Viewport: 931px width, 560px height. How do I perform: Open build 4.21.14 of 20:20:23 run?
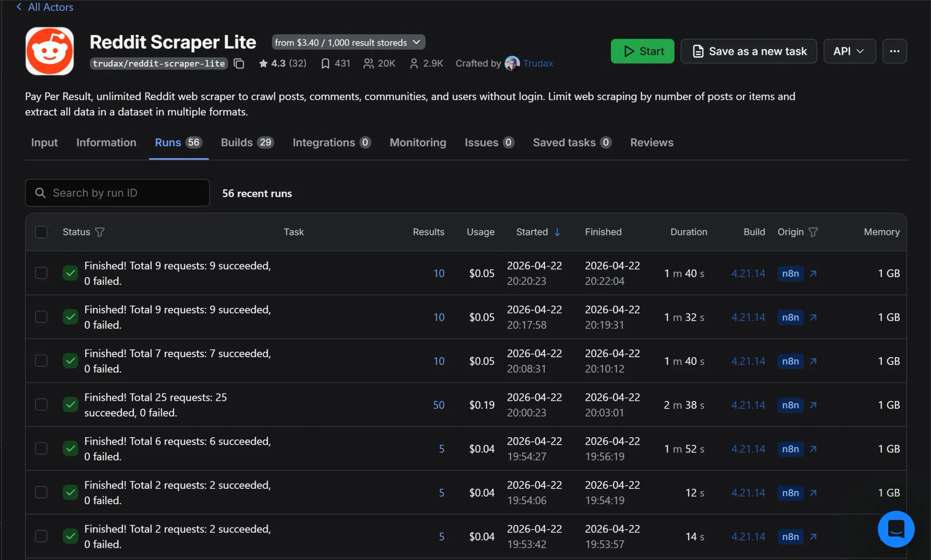748,273
